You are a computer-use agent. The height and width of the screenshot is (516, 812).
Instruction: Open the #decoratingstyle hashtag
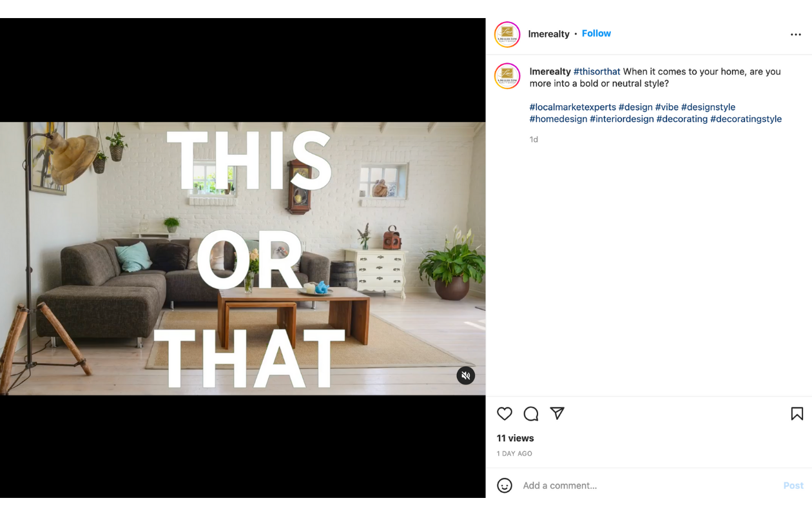746,119
